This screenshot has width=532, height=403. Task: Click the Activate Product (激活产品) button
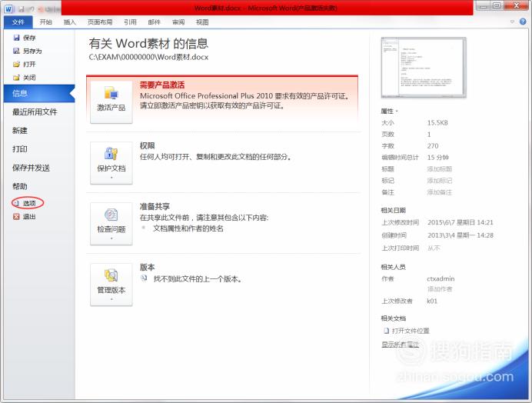pos(111,102)
